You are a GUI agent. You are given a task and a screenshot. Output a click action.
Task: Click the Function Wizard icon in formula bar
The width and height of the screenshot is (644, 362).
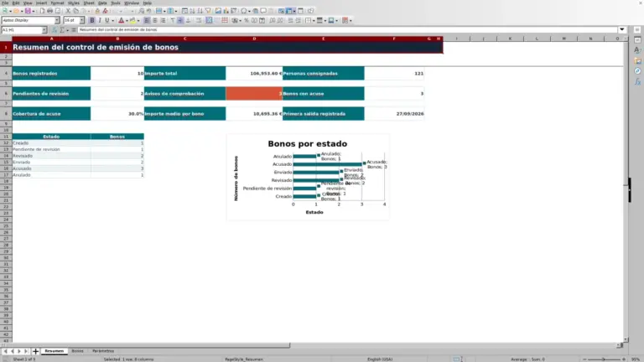tap(55, 29)
